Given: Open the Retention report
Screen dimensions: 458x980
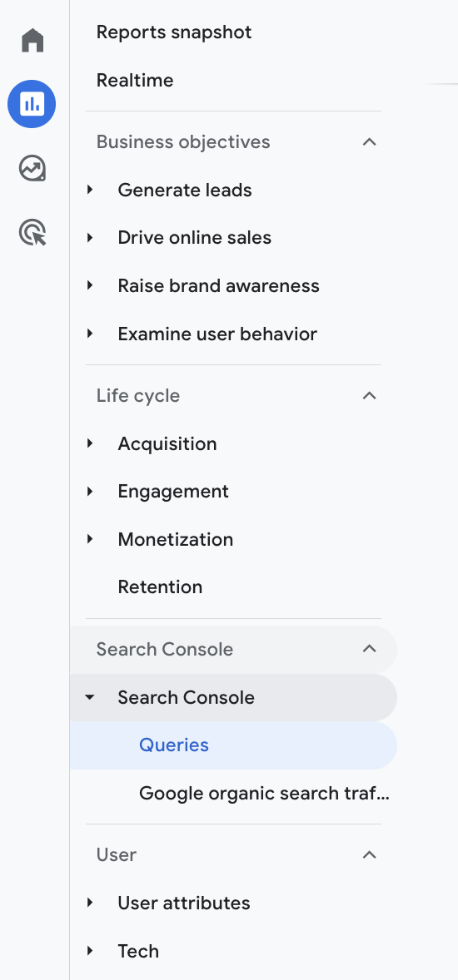Looking at the screenshot, I should tap(160, 587).
